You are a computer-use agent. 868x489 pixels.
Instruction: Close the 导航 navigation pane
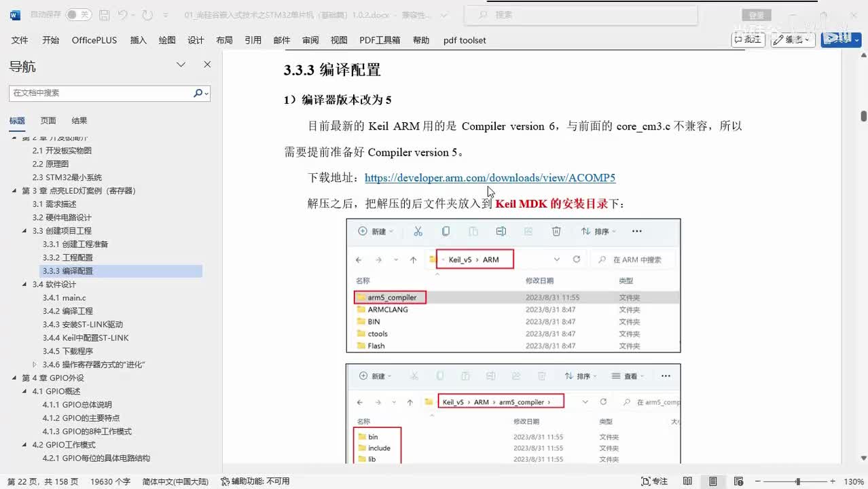click(x=207, y=65)
